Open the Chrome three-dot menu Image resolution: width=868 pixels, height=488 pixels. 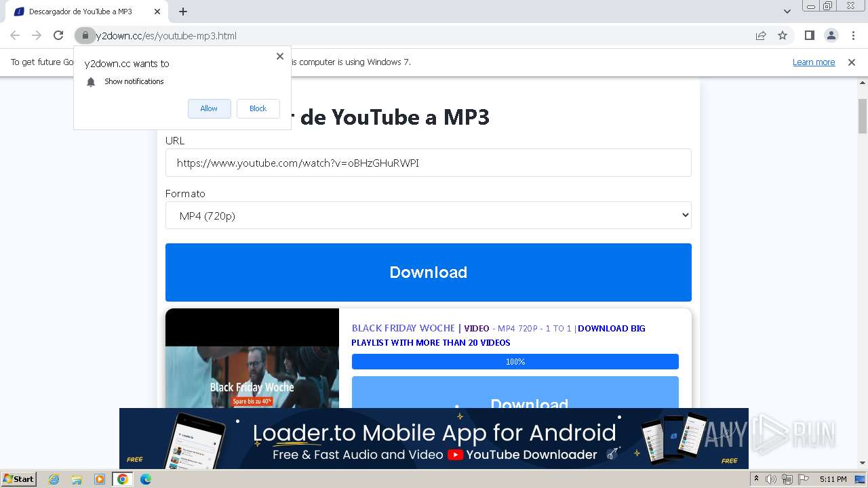point(853,35)
